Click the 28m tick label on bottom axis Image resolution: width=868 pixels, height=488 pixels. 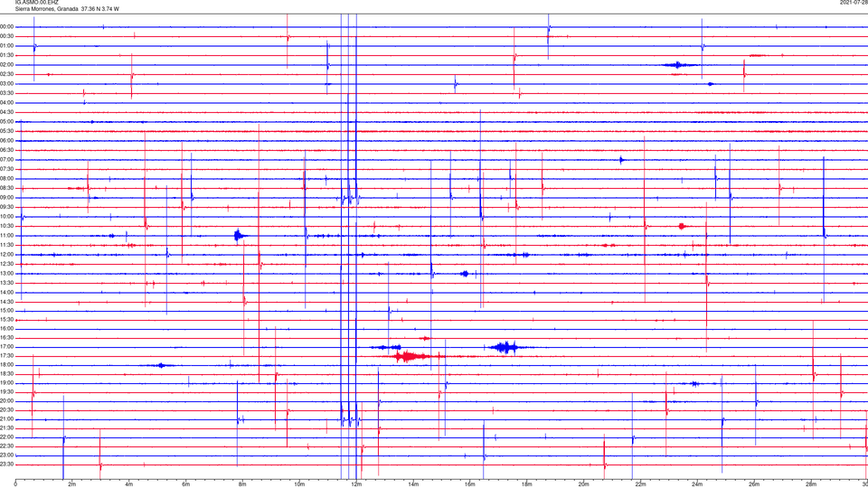(x=811, y=484)
